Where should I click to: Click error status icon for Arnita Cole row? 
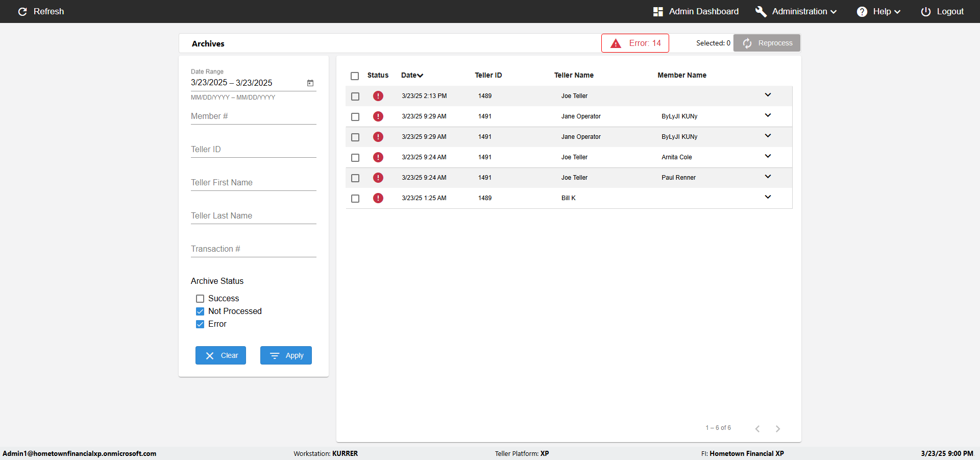[378, 157]
